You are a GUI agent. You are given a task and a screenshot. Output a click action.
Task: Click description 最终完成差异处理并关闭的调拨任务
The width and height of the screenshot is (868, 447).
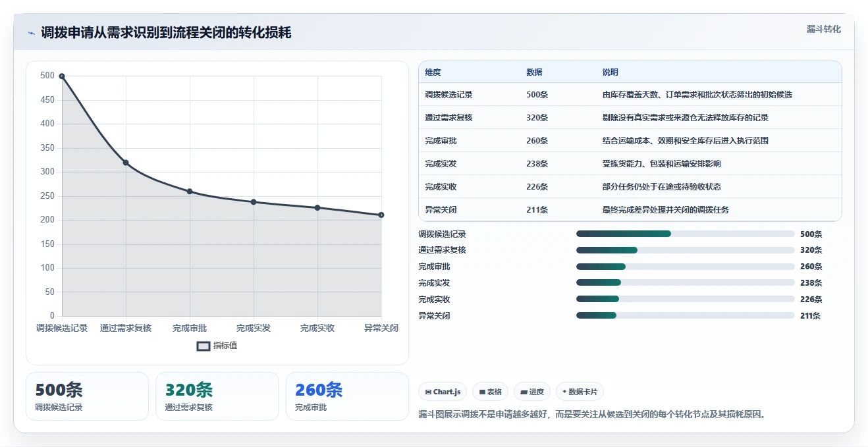[x=665, y=210]
